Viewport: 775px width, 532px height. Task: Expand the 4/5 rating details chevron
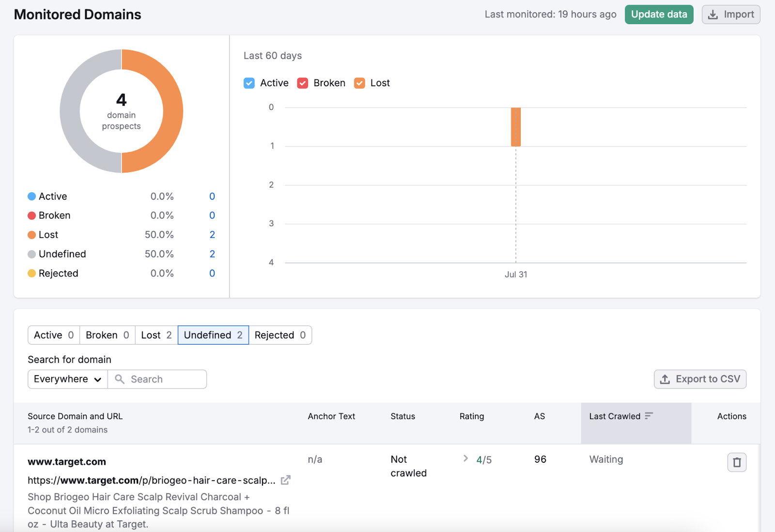click(465, 458)
